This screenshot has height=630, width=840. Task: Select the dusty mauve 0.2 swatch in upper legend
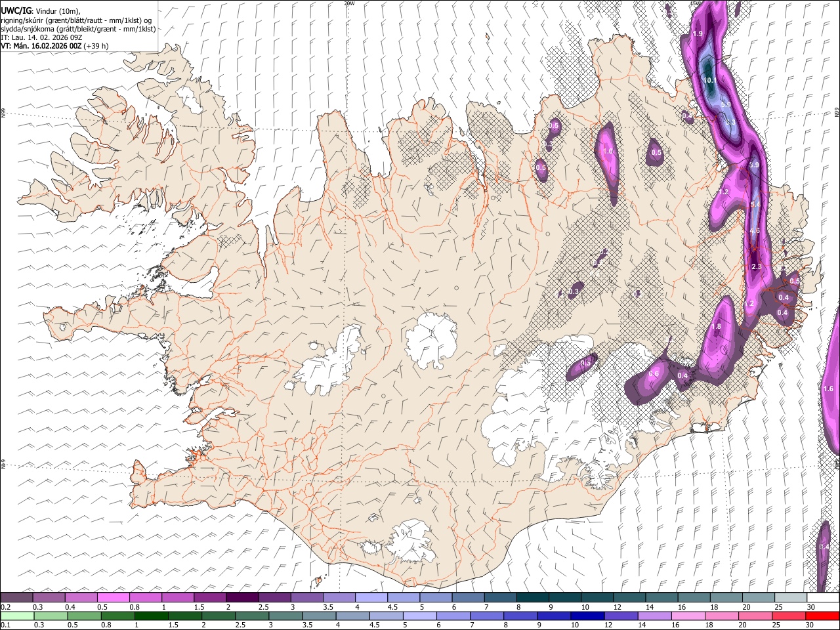[17, 598]
